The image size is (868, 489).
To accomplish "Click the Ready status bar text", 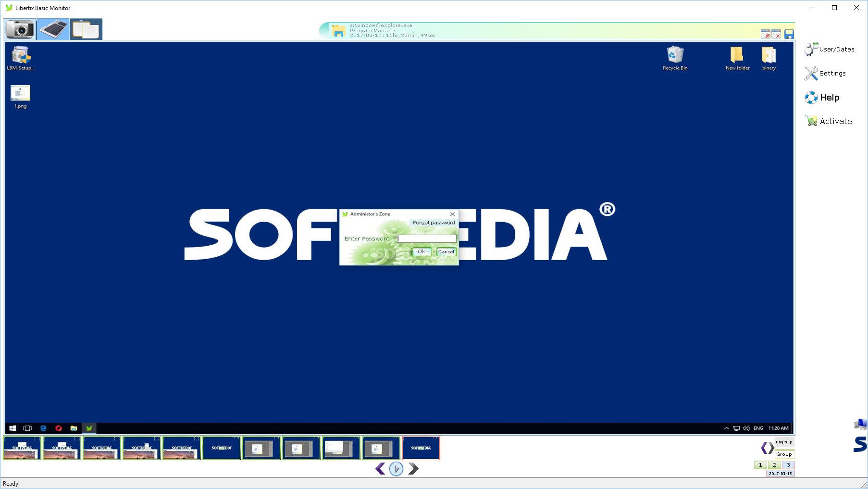I will click(x=12, y=484).
